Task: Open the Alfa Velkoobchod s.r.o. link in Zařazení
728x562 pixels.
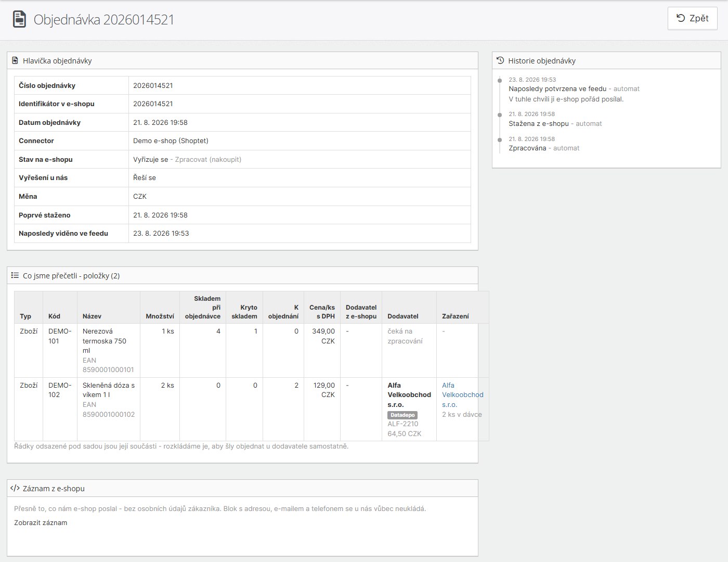Action: click(463, 395)
